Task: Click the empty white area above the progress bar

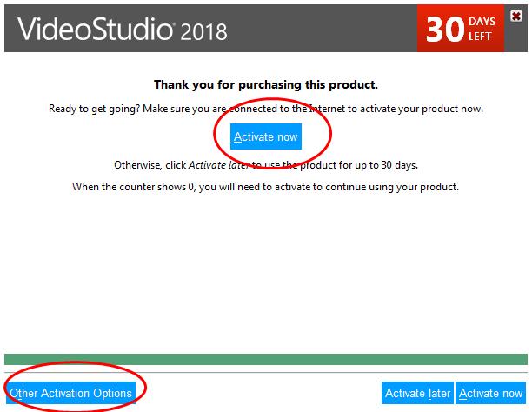Action: tap(266, 278)
